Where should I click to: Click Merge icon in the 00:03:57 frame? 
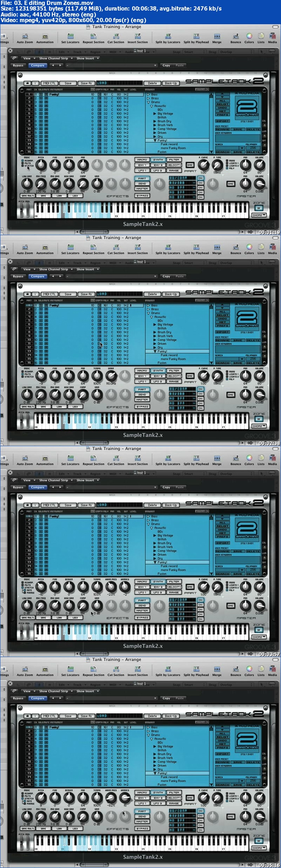(x=217, y=458)
